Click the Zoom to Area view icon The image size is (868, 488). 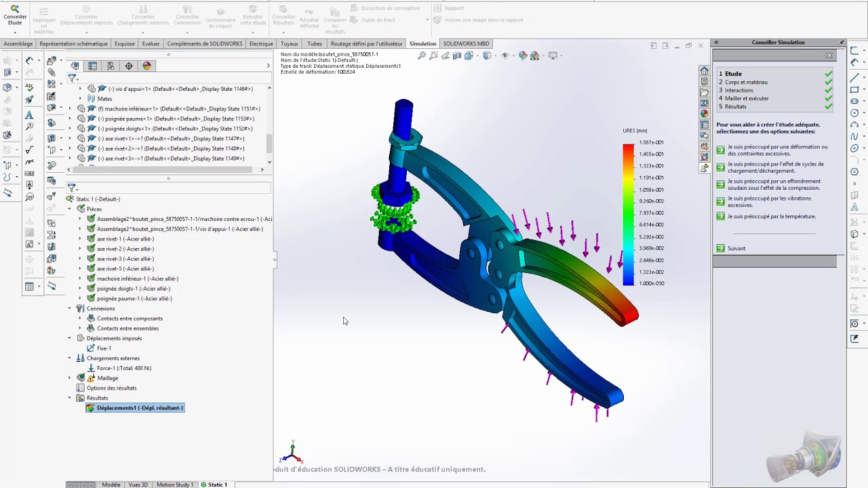[433, 56]
